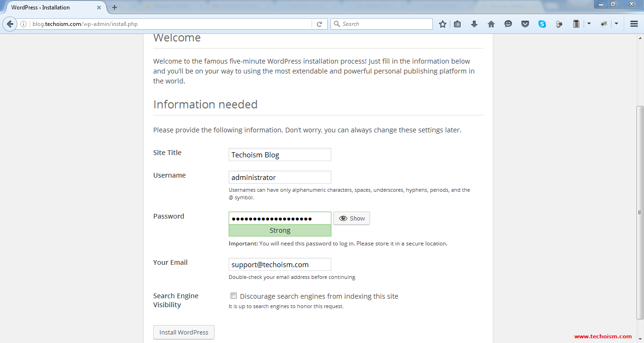
Task: Click the green Strong password strength bar
Action: [280, 230]
